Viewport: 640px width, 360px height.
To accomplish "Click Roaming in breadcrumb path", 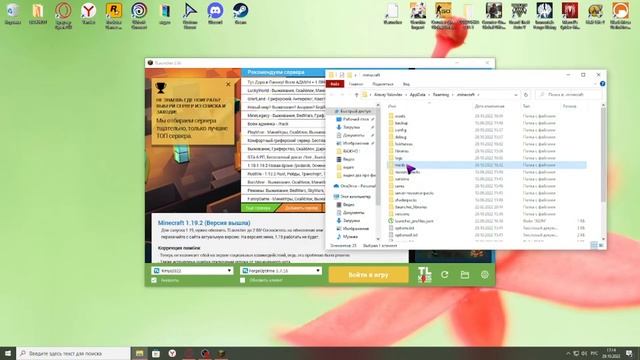I will 440,95.
